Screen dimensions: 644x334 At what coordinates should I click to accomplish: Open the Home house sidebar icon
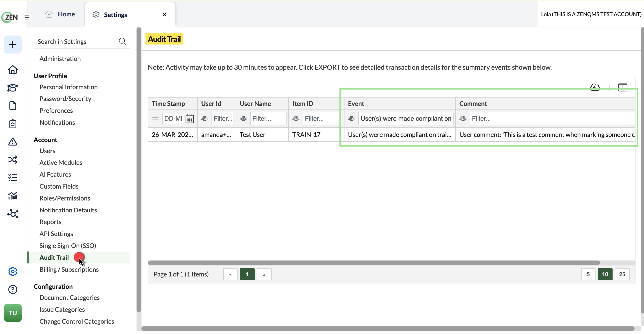(x=13, y=70)
